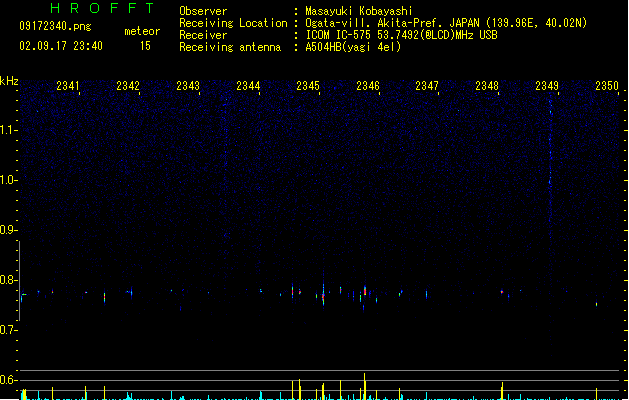This screenshot has height=400, width=629.
Task: Click the 2343 time marker
Action: point(188,86)
